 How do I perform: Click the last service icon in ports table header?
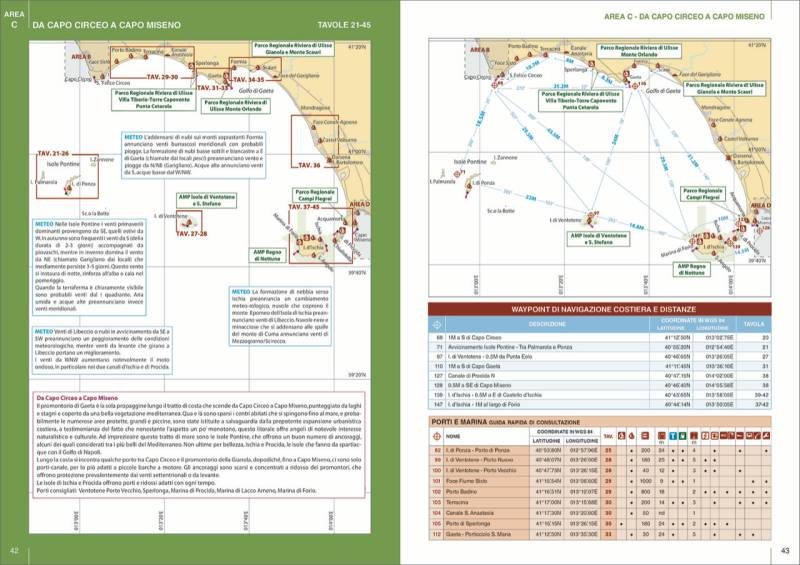(766, 437)
